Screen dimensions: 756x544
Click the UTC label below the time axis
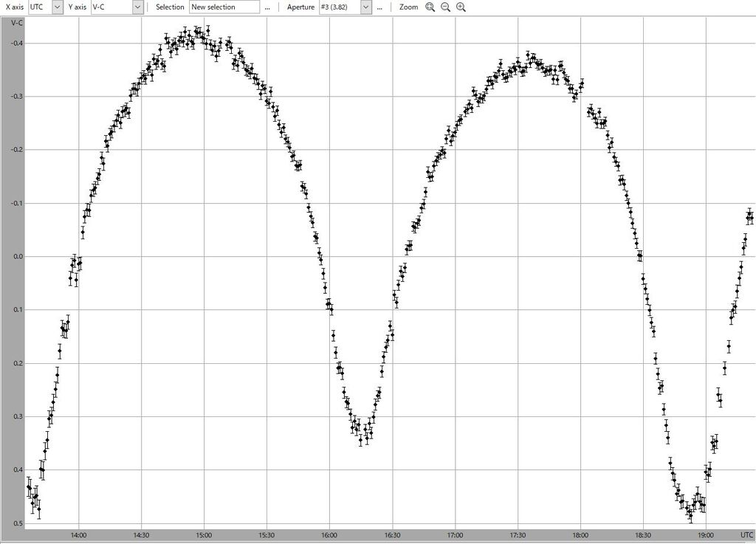(746, 535)
